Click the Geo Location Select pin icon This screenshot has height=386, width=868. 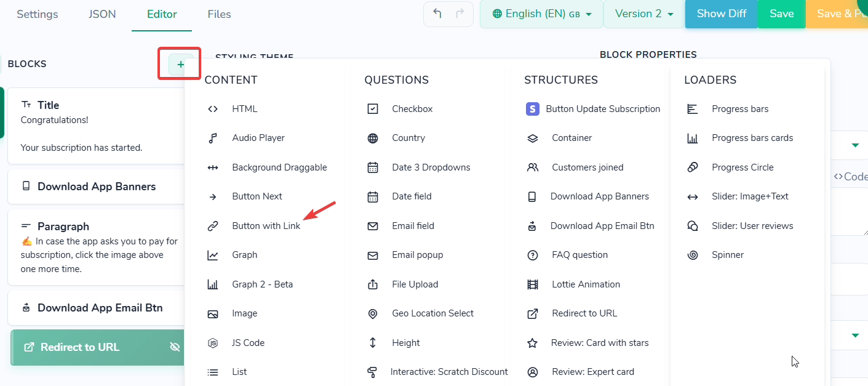click(x=373, y=314)
